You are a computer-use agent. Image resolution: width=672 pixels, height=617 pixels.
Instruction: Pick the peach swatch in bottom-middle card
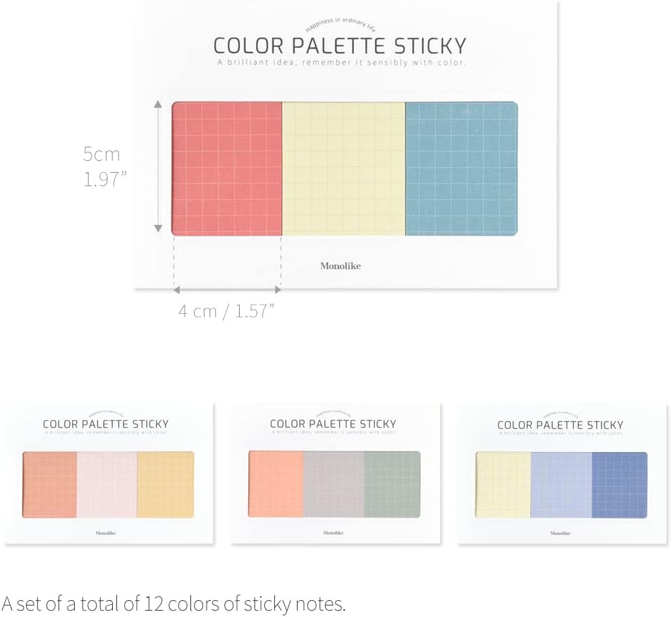[x=276, y=484]
